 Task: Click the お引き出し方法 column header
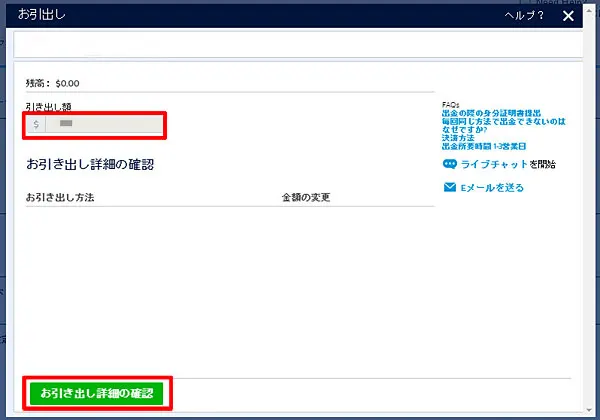pyautogui.click(x=60, y=197)
